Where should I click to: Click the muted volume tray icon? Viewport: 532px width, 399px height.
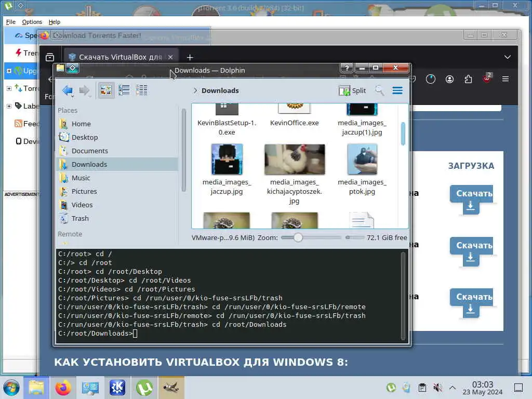click(x=437, y=388)
